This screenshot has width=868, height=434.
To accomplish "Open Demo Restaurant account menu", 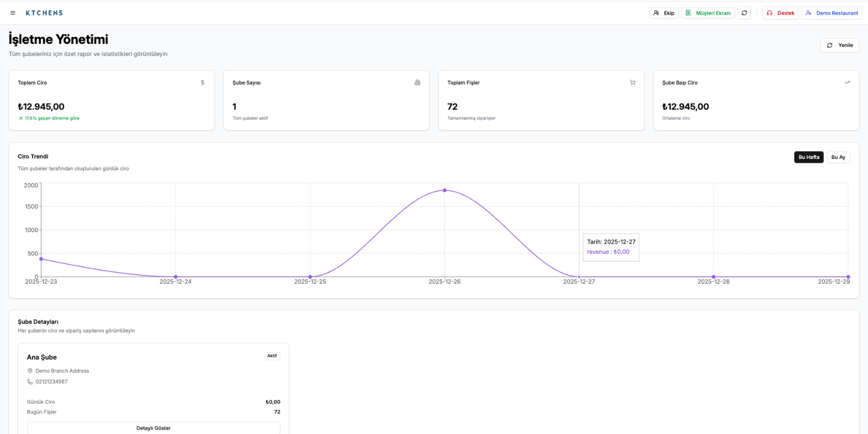I will [832, 13].
